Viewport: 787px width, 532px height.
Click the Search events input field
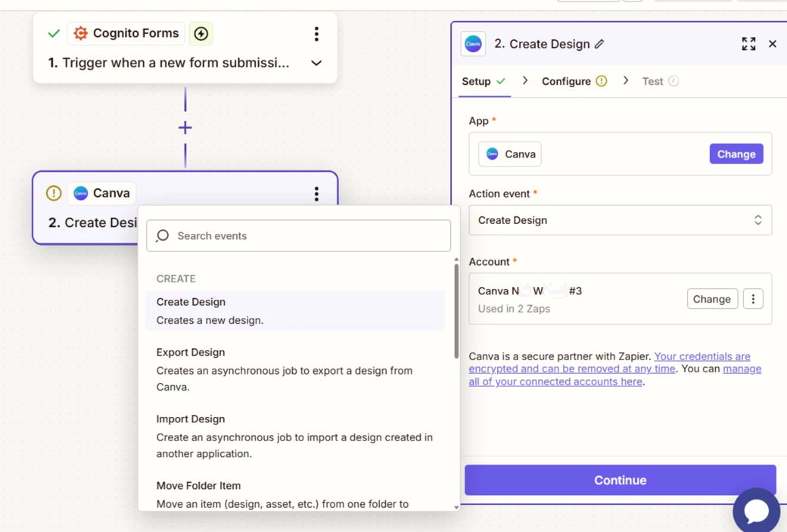299,236
